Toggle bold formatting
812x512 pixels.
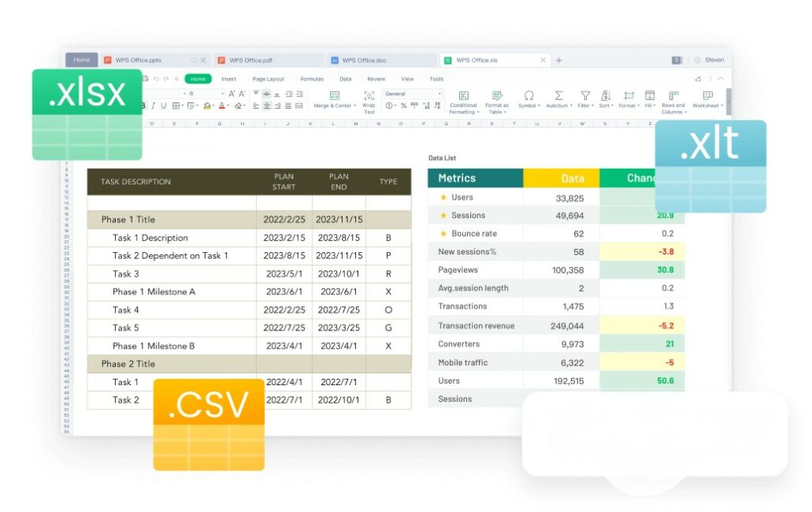click(145, 105)
